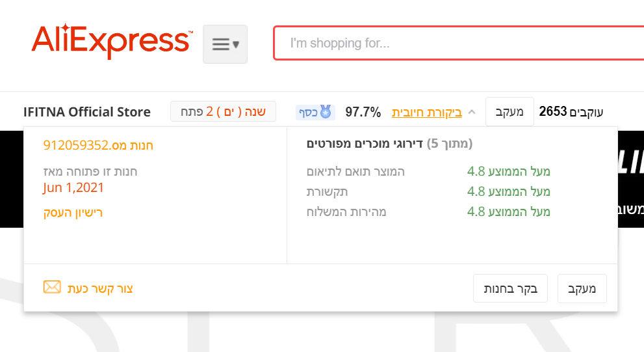Focus the "I'm shopping for..." search field
Screen dimensions: 644x352
click(455, 44)
